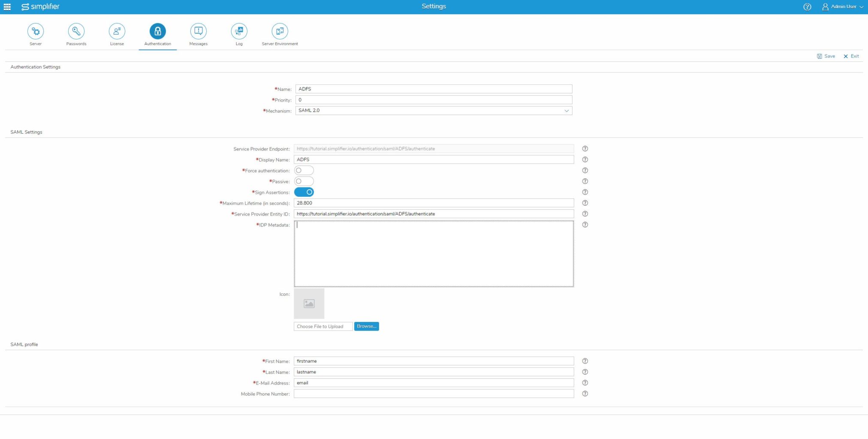Open the hamburger navigation menu
The image size is (868, 439).
(x=7, y=6)
